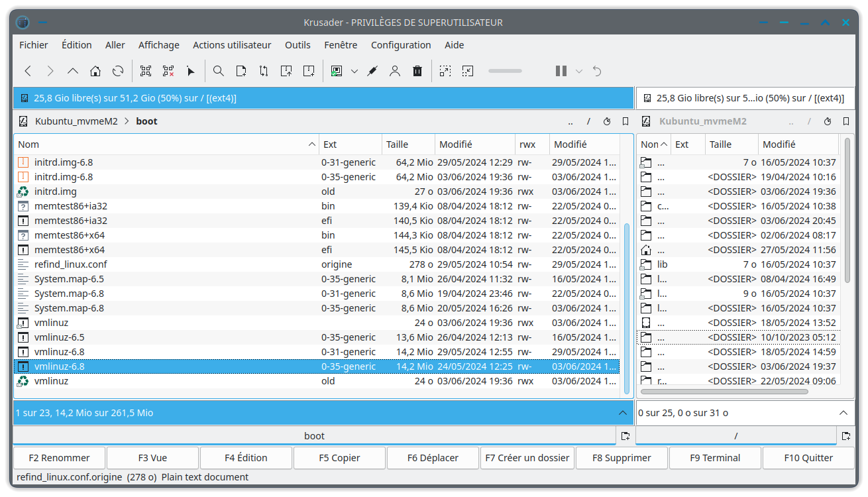Select the System.map-6.5 file row
This screenshot has height=497, width=868.
click(317, 279)
